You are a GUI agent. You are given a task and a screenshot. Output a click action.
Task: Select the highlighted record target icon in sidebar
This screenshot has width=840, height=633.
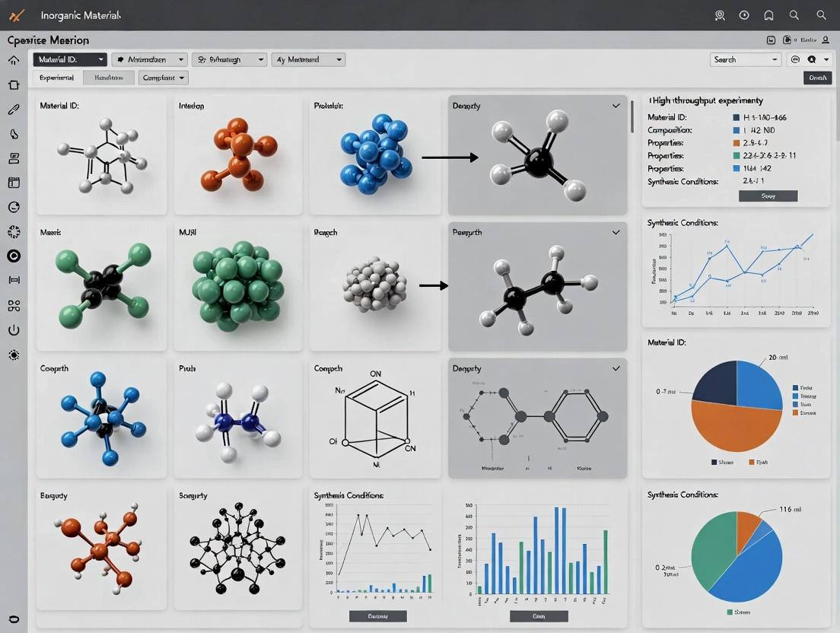[x=14, y=256]
